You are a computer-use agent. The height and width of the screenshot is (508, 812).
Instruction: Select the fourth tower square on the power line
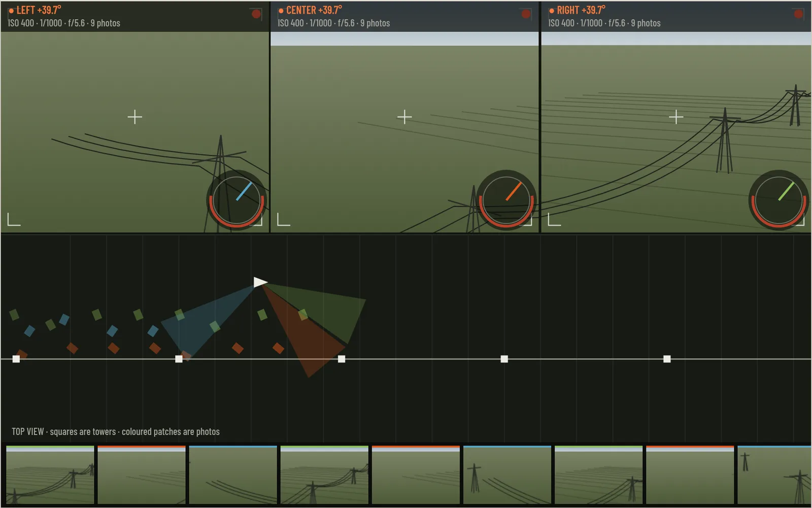pyautogui.click(x=504, y=359)
